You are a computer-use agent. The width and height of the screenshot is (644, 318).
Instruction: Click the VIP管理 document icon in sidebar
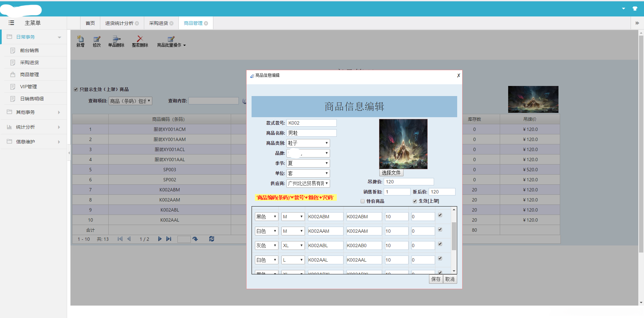(x=13, y=87)
